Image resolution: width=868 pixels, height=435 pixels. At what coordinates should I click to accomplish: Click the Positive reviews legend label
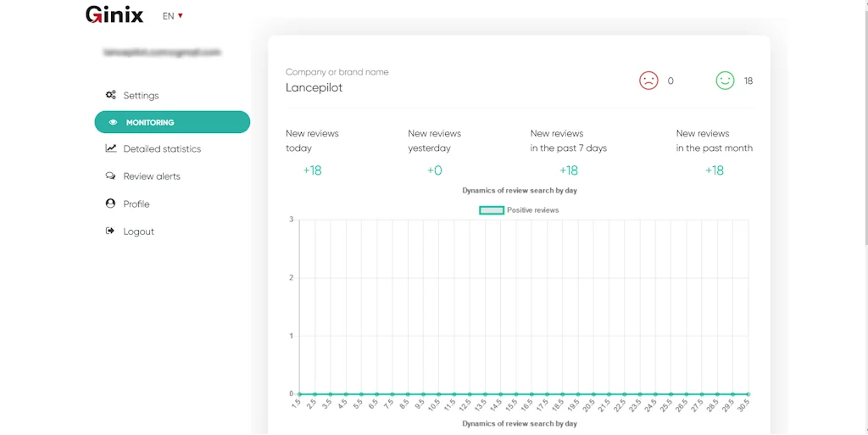pyautogui.click(x=533, y=210)
